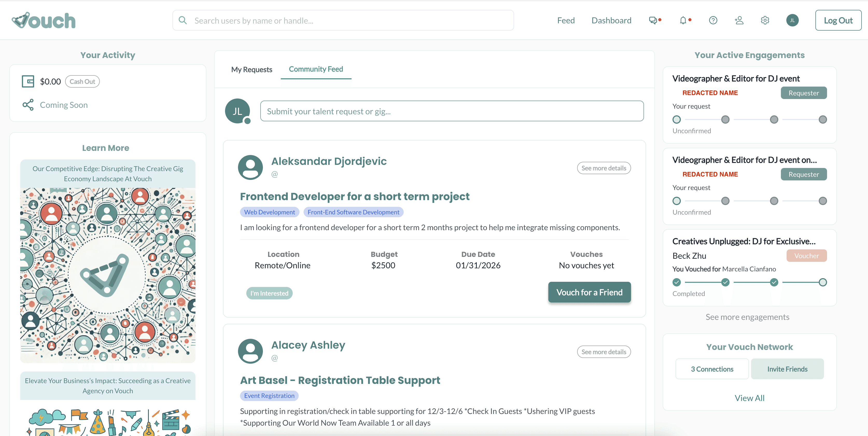
Task: Toggle the I'm Interested button
Action: (269, 293)
